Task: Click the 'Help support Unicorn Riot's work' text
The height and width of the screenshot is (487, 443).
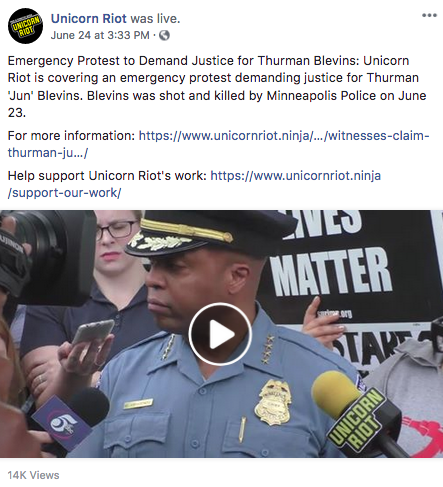Action: (107, 176)
